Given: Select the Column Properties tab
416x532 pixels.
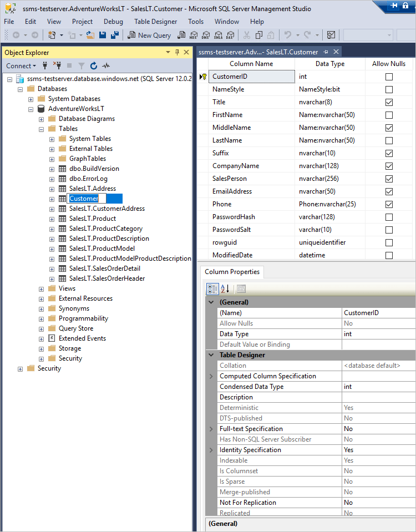Looking at the screenshot, I should (232, 272).
